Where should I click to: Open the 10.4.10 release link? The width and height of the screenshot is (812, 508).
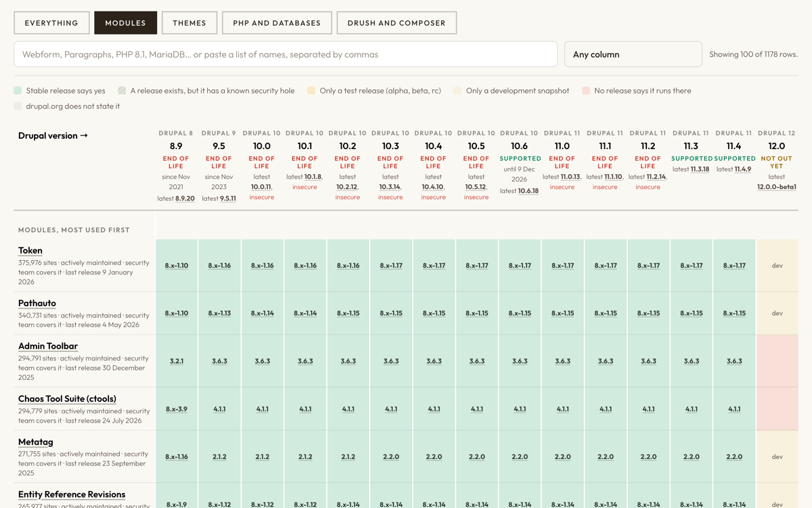(433, 187)
